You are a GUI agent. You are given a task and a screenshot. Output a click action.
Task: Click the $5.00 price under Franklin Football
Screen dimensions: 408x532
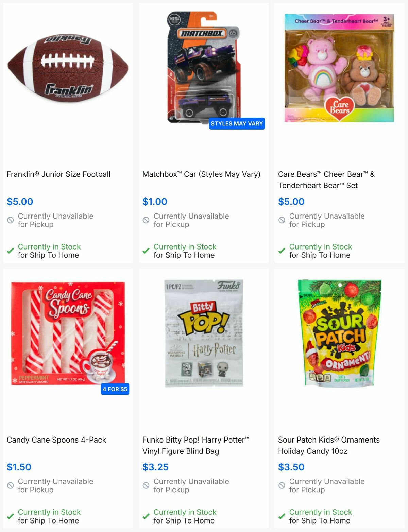[x=19, y=202]
